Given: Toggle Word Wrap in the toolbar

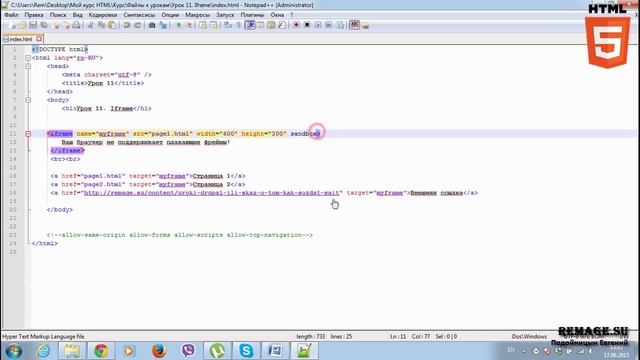Looking at the screenshot, I should click(x=228, y=25).
